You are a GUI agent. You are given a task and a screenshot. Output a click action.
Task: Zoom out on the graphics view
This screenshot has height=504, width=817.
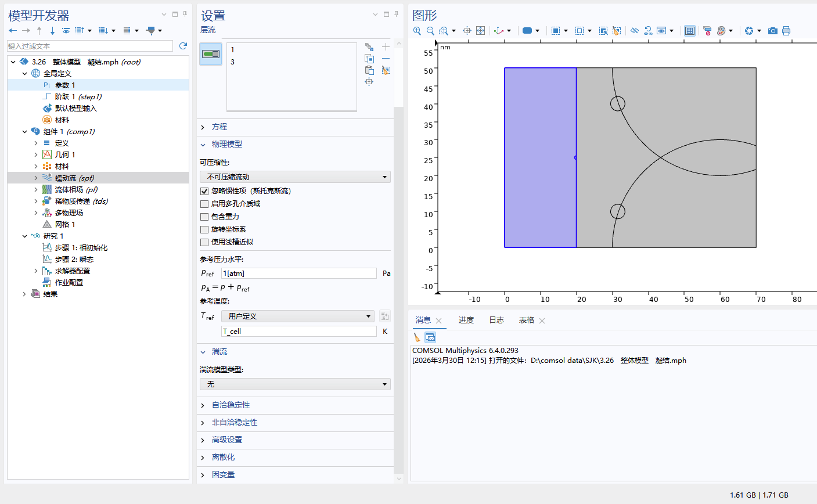click(430, 31)
